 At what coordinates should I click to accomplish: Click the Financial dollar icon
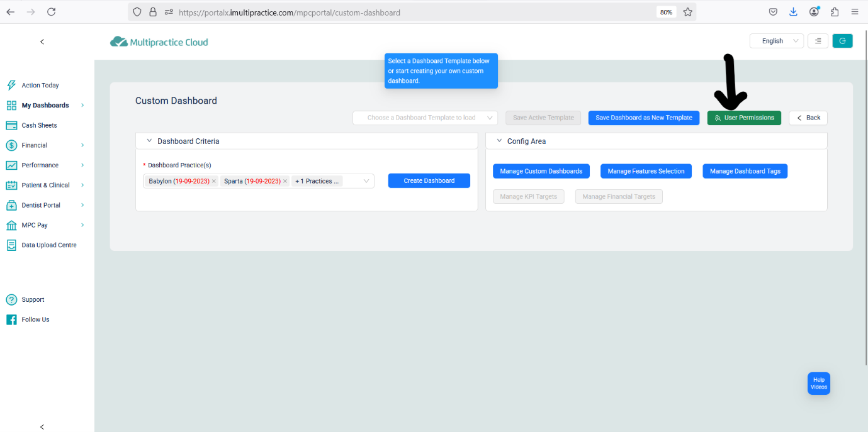pyautogui.click(x=11, y=145)
